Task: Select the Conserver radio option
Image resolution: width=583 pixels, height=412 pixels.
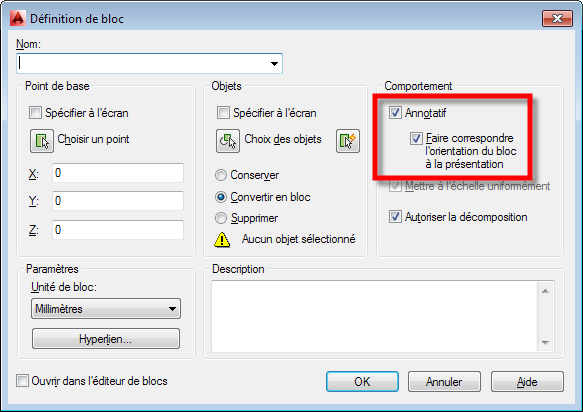Action: (221, 175)
